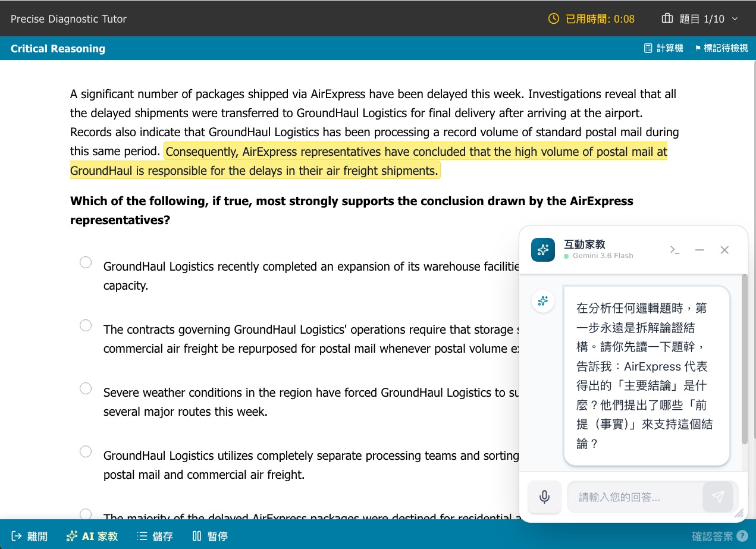
Task: Send the tutor chat message
Action: click(718, 497)
